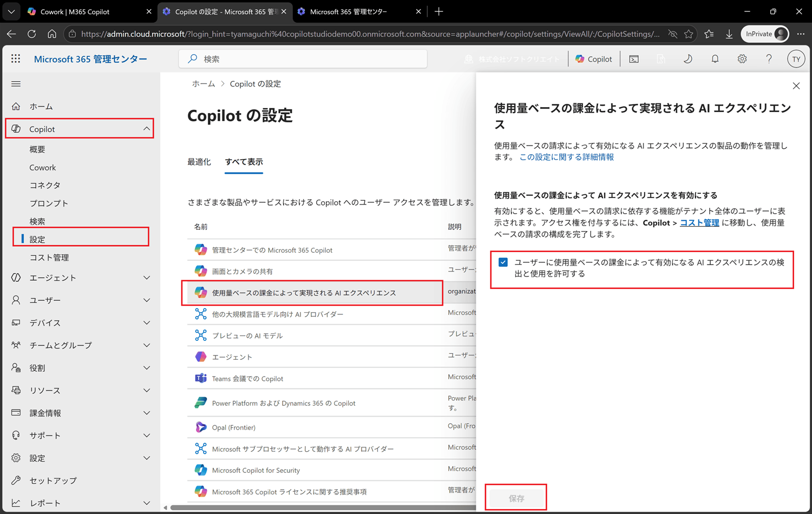Screen dimensions: 812x514
Task: Open browser more options ellipsis
Action: click(x=801, y=34)
